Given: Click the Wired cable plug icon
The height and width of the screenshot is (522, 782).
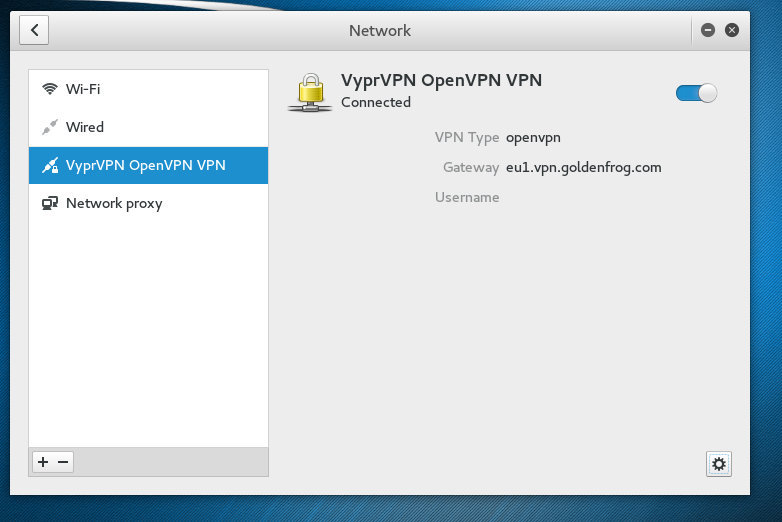Looking at the screenshot, I should tap(50, 127).
